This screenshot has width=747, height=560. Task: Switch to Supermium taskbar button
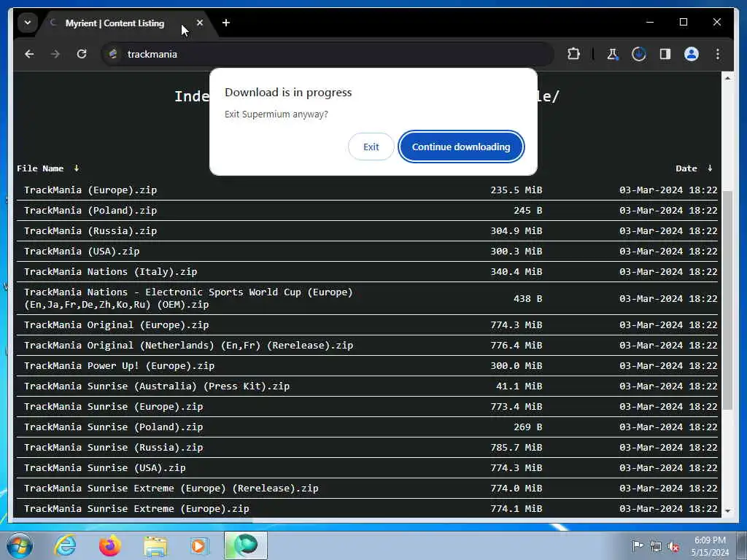246,545
